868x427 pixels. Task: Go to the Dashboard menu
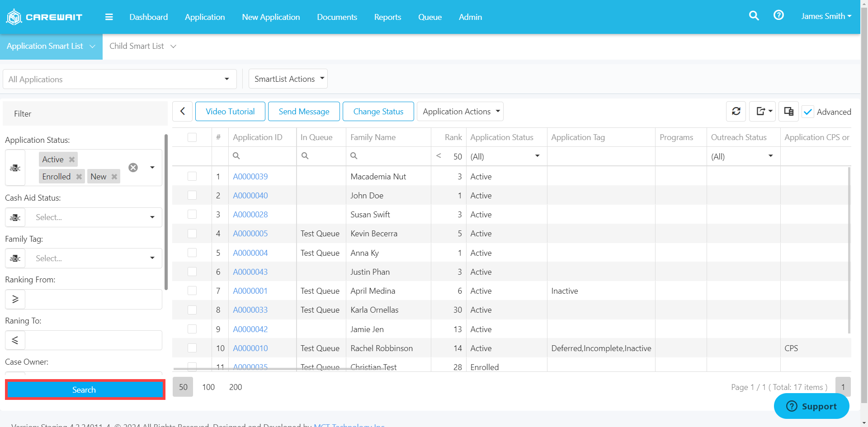click(x=148, y=17)
